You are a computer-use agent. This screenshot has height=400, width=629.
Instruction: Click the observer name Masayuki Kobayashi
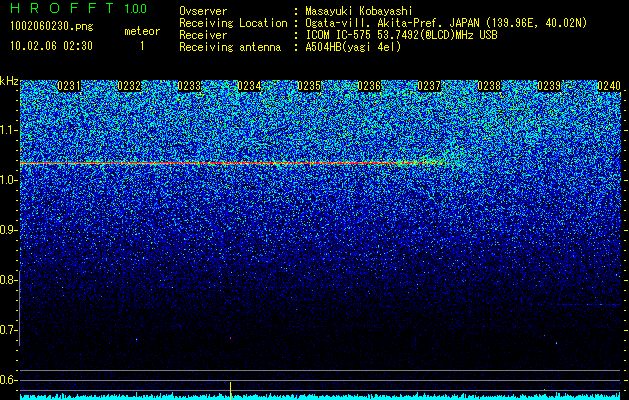(359, 11)
